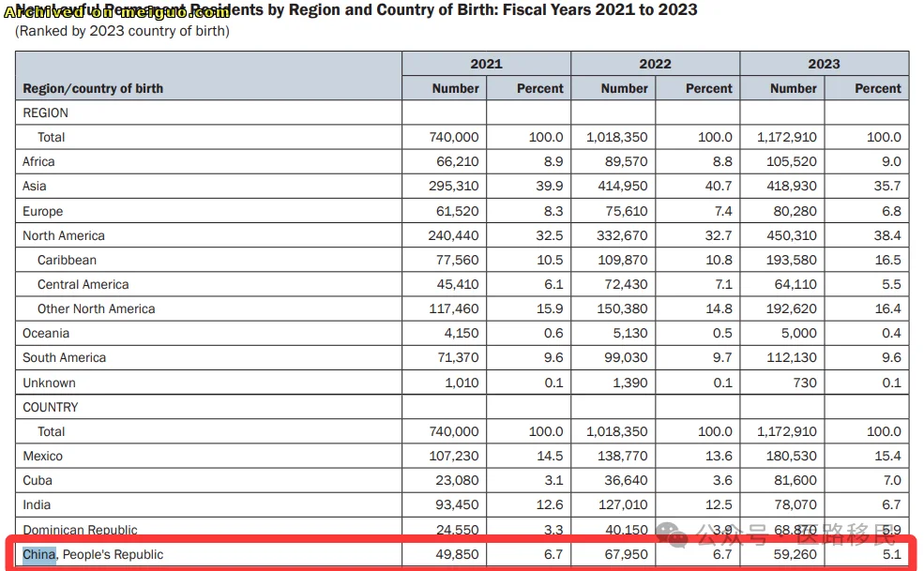Click the 2022 column group header

point(655,64)
